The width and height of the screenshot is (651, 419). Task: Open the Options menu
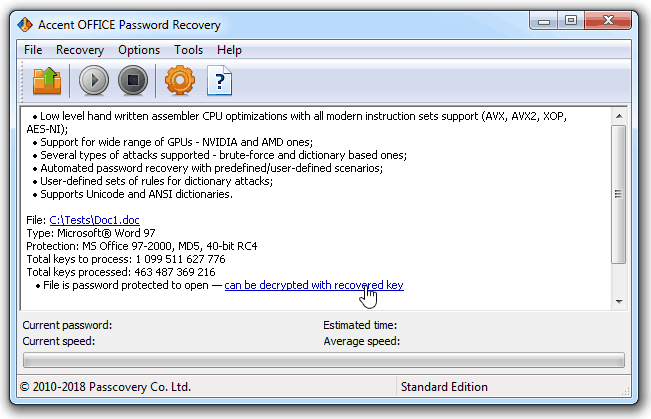(139, 50)
